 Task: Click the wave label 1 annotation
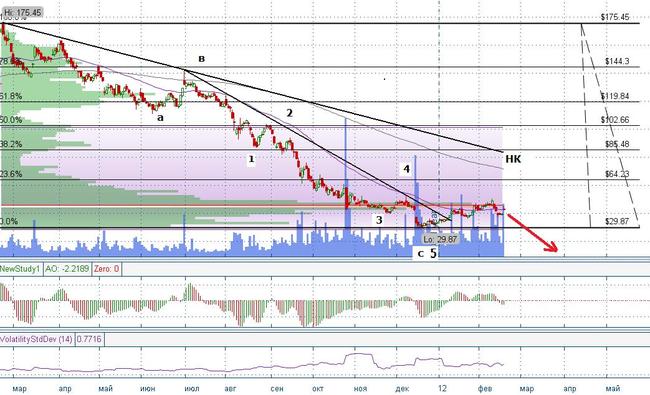251,159
